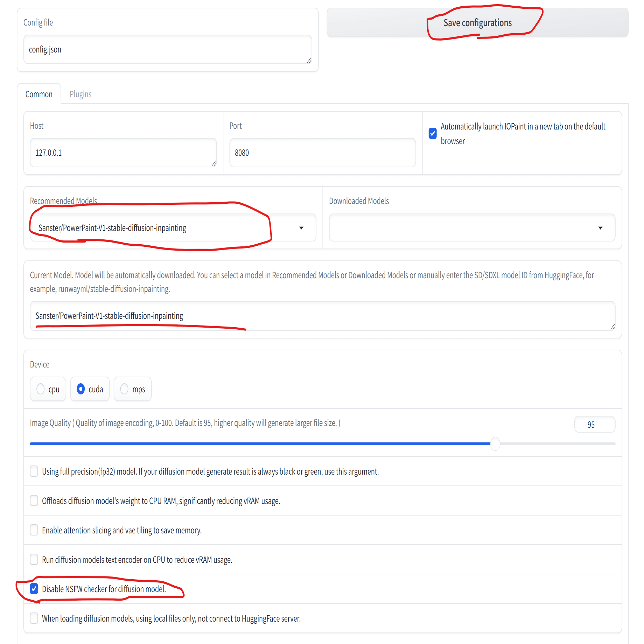Viewport: 644px width, 644px height.
Task: Click the Image Quality slider handle
Action: point(495,443)
